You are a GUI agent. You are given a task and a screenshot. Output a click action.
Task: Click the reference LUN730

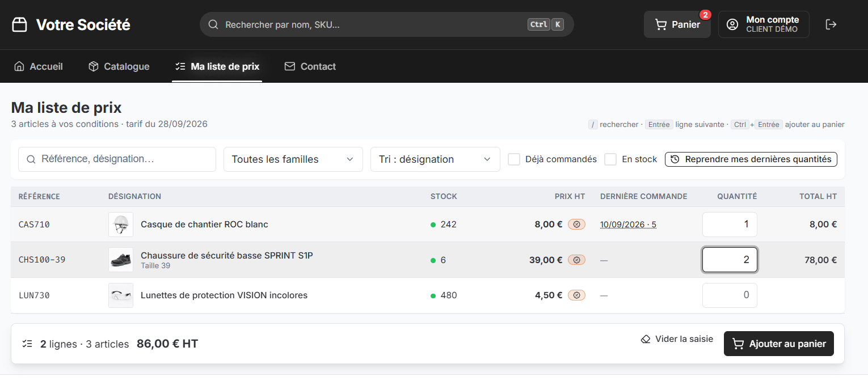[x=34, y=295]
